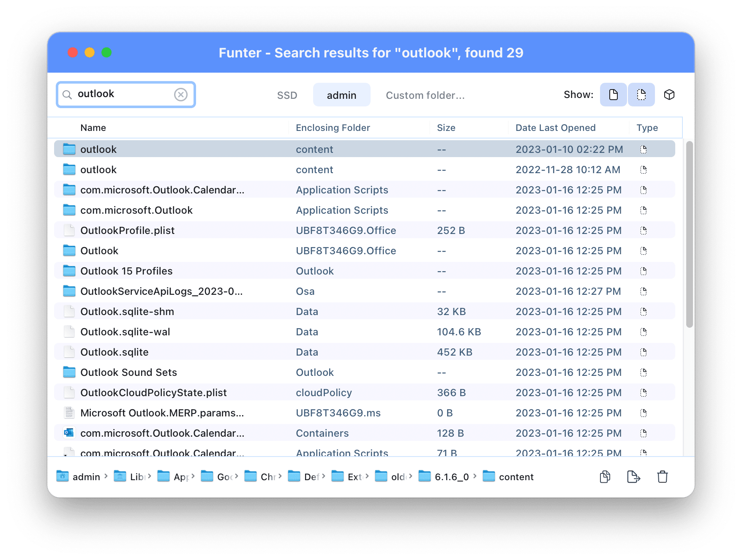Screen dimensions: 742x560
Task: Click the UBF8T346G9.ms folder cell
Action: 338,413
